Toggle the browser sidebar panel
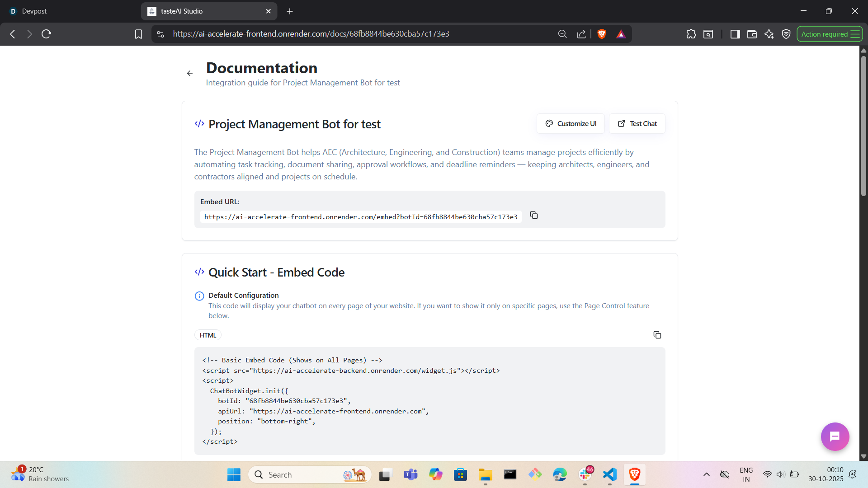The image size is (868, 488). tap(735, 34)
